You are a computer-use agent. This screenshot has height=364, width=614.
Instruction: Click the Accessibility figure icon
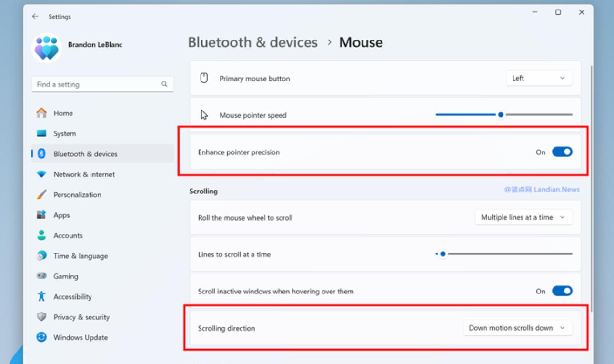tap(42, 296)
